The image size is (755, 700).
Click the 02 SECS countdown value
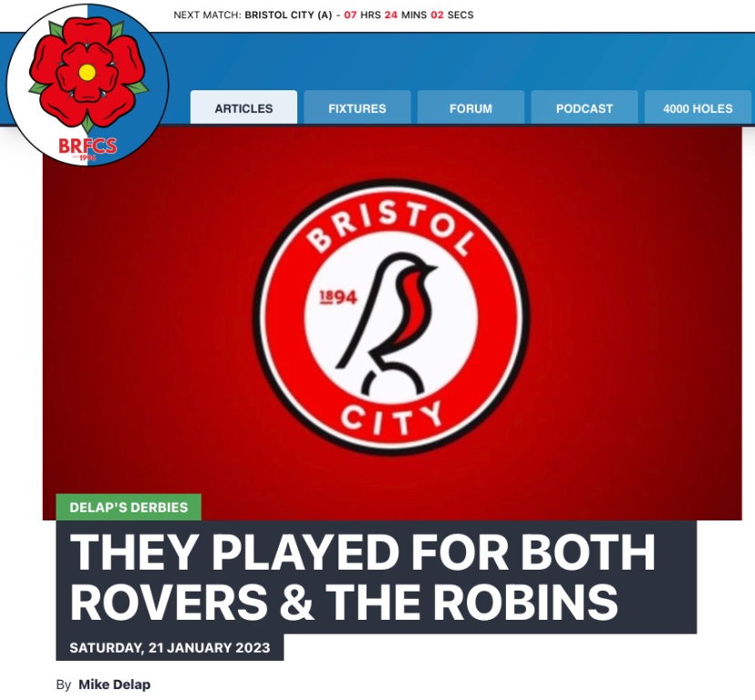[x=452, y=15]
